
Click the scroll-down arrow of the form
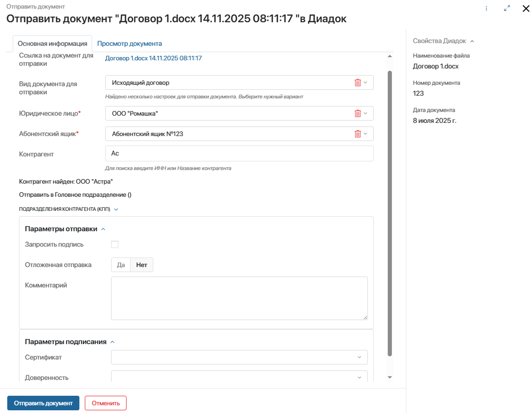[x=390, y=377]
